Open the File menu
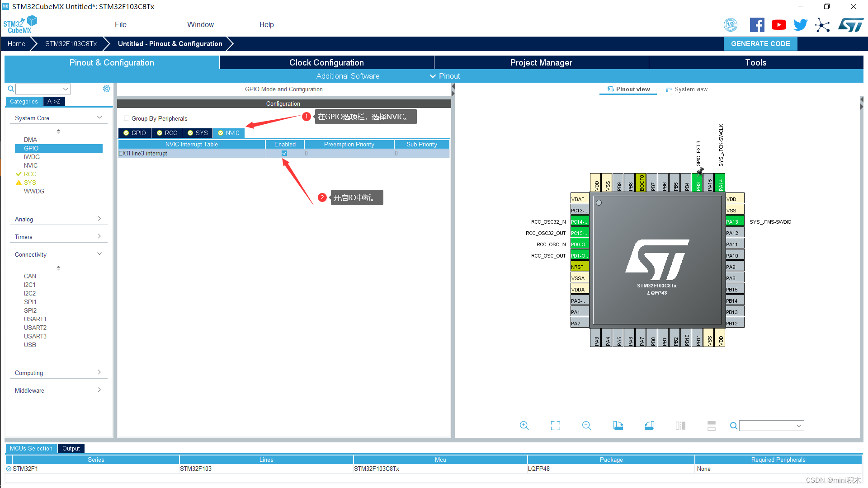The height and width of the screenshot is (488, 868). 121,24
